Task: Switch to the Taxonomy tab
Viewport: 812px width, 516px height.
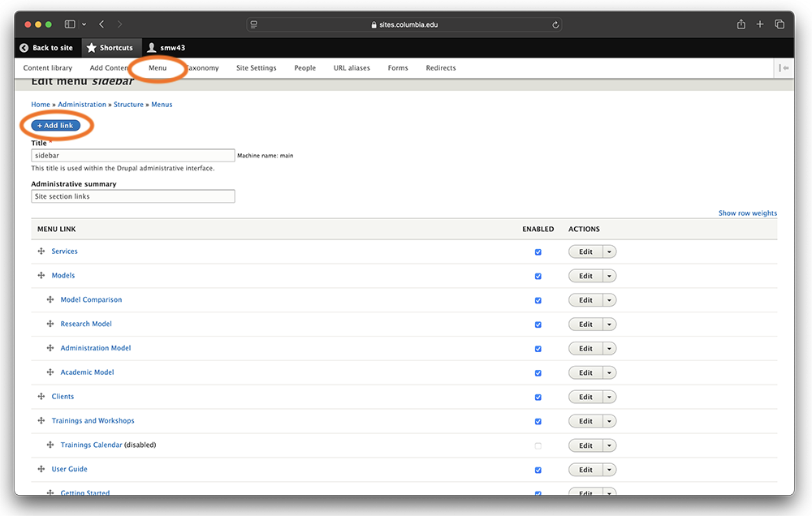Action: point(202,68)
